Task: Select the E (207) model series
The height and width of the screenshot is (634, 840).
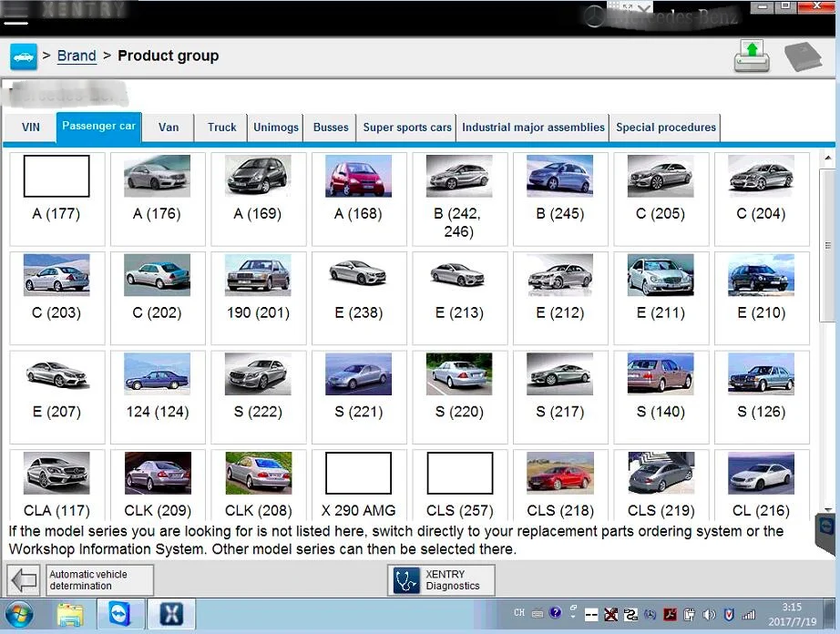Action: [56, 397]
